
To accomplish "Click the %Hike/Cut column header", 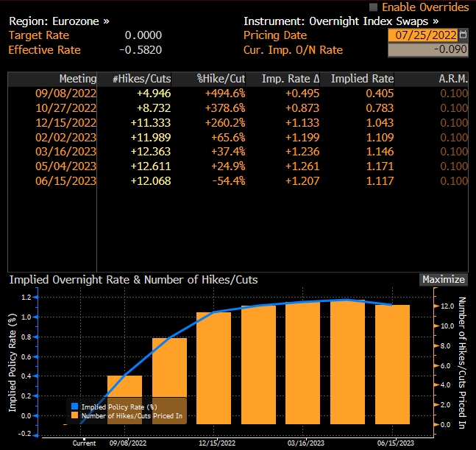I will [220, 79].
